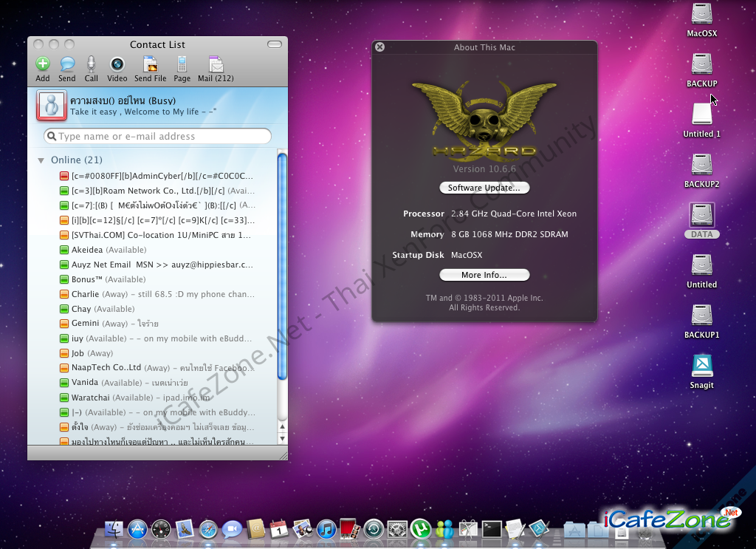Open the status name dropdown showing Busy

pyautogui.click(x=123, y=100)
